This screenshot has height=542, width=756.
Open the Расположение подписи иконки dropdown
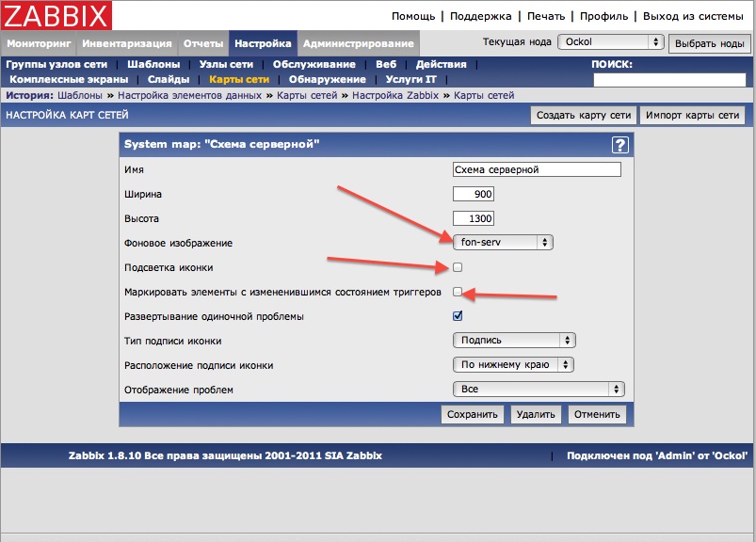coord(513,365)
